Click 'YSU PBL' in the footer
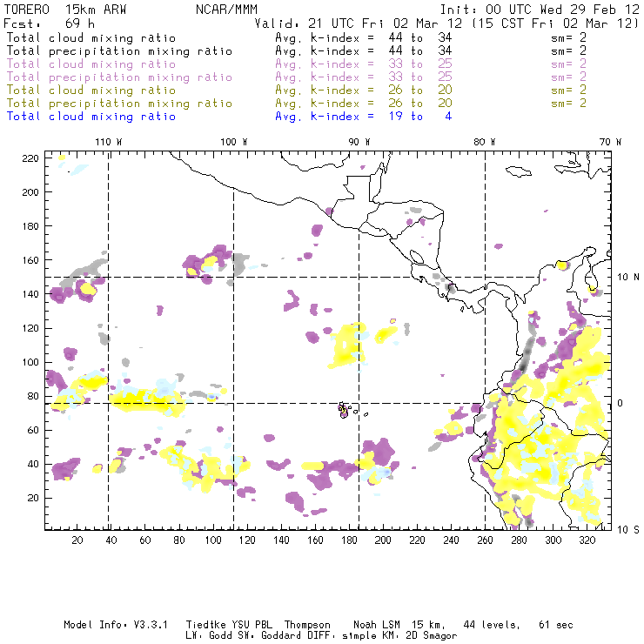Screen dimensions: 644x644 tap(252, 625)
